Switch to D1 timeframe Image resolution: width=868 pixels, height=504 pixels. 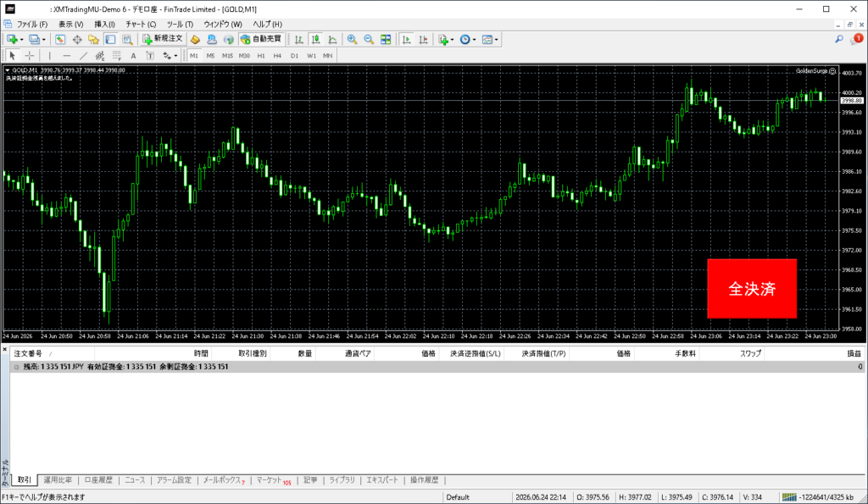(x=294, y=55)
